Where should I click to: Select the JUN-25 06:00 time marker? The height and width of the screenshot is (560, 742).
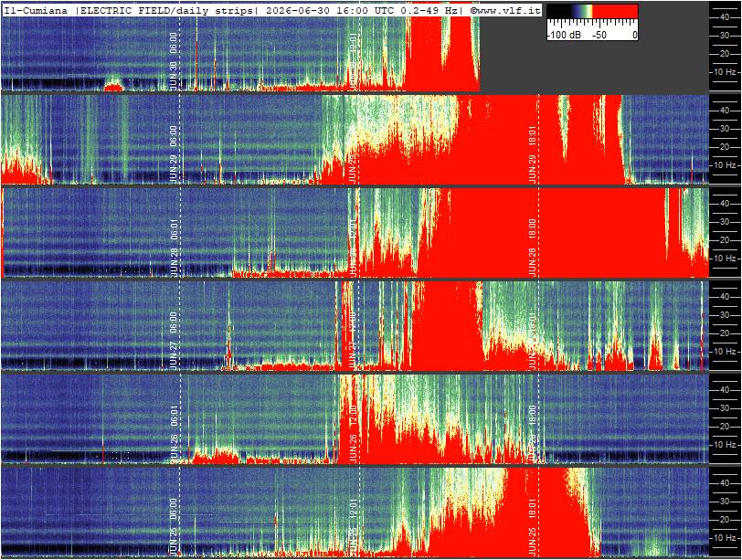pos(174,527)
